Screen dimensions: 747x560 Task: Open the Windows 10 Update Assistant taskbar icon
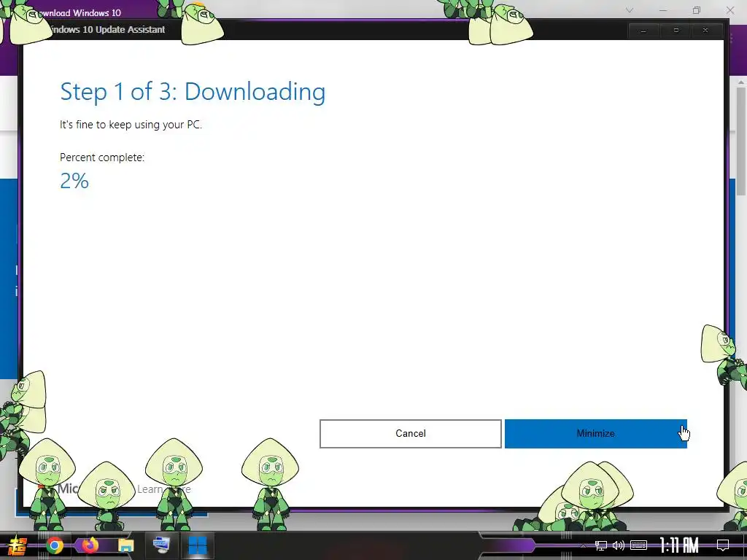point(197,545)
